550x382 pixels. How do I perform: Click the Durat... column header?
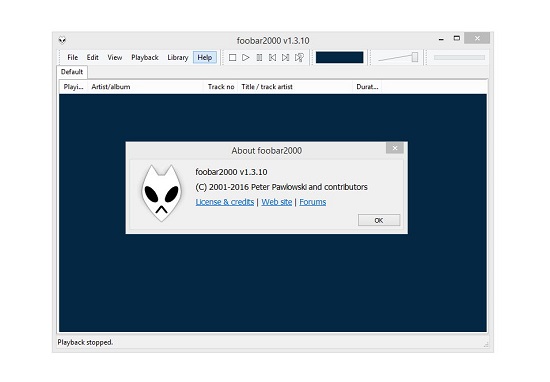pos(367,87)
